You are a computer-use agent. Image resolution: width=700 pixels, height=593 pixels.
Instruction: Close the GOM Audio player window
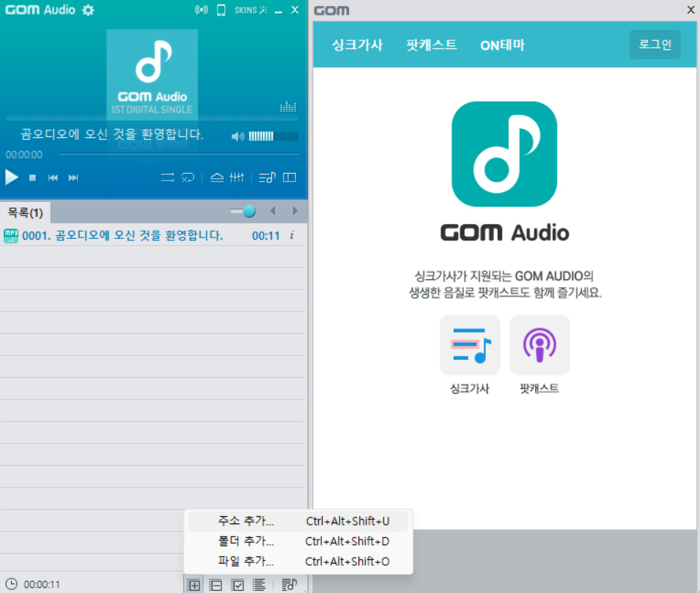(295, 10)
